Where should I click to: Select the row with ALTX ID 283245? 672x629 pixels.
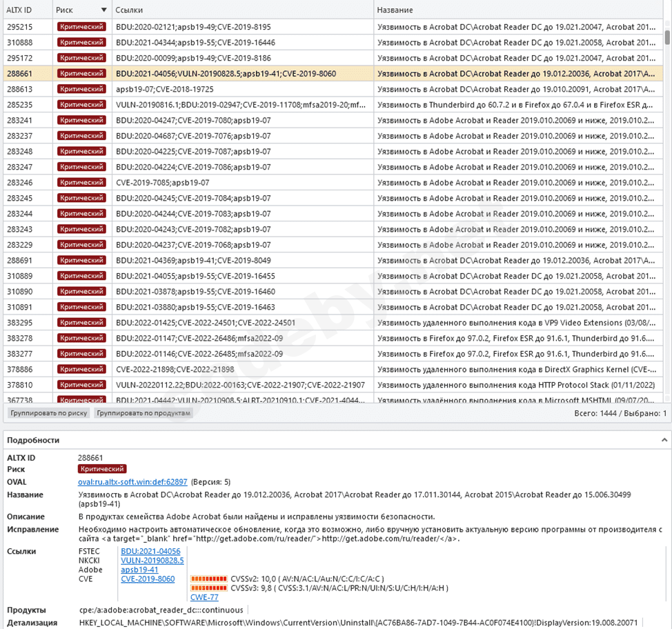click(333, 198)
